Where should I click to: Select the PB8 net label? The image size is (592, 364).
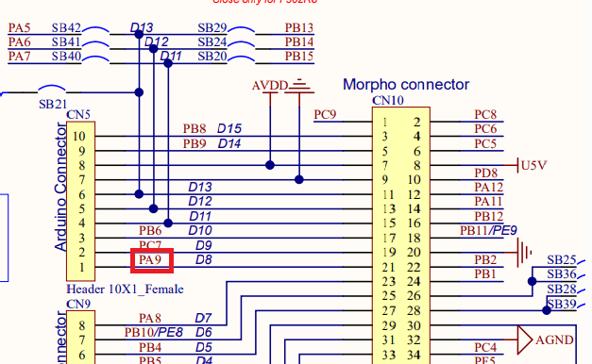[x=195, y=128]
